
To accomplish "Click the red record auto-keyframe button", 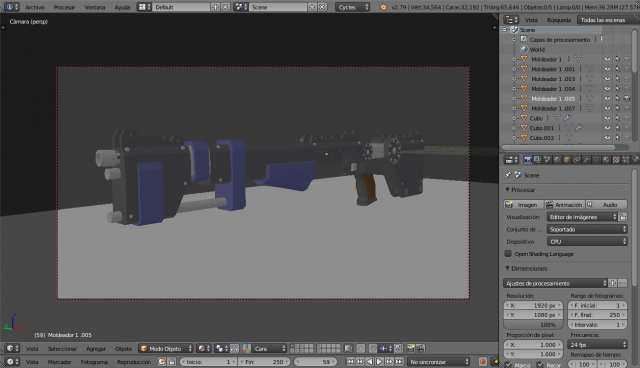I will coord(483,361).
